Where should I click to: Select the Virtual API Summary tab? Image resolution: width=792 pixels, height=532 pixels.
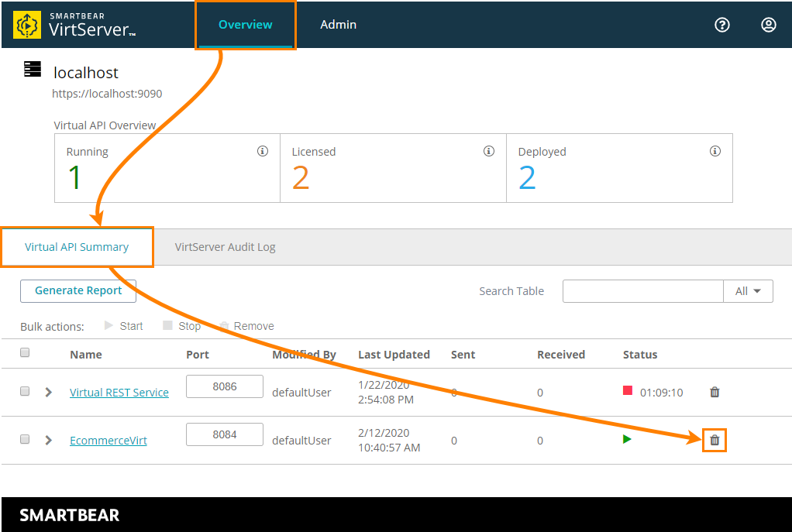pyautogui.click(x=77, y=247)
